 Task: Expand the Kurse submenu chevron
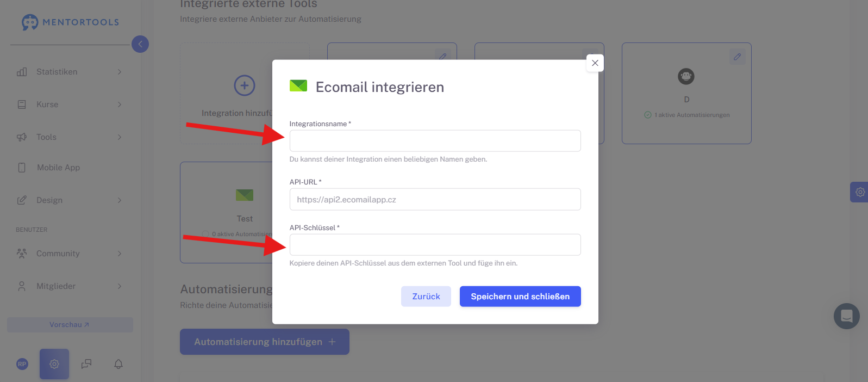tap(120, 104)
